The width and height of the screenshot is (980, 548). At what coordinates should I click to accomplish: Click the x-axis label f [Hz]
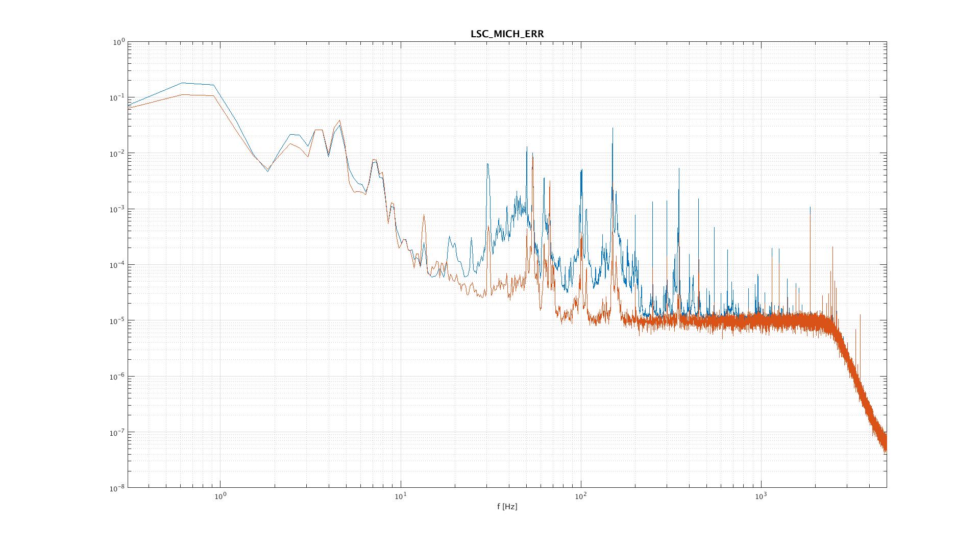coord(507,507)
